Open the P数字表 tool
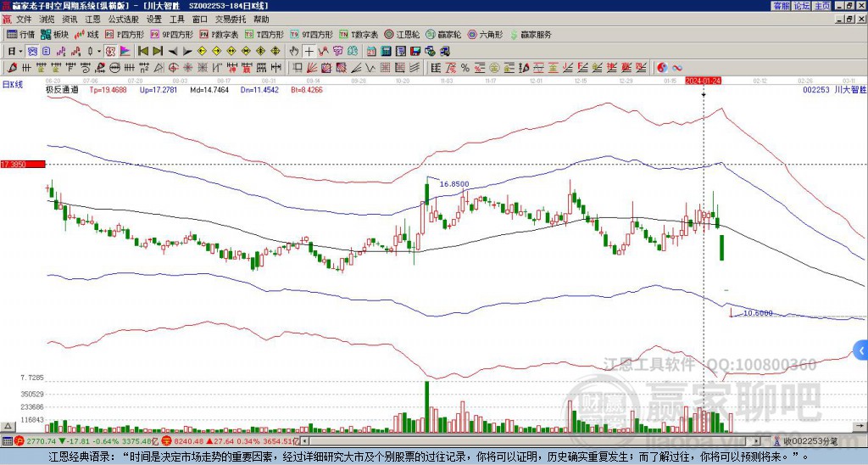The height and width of the screenshot is (465, 868). 220,34
